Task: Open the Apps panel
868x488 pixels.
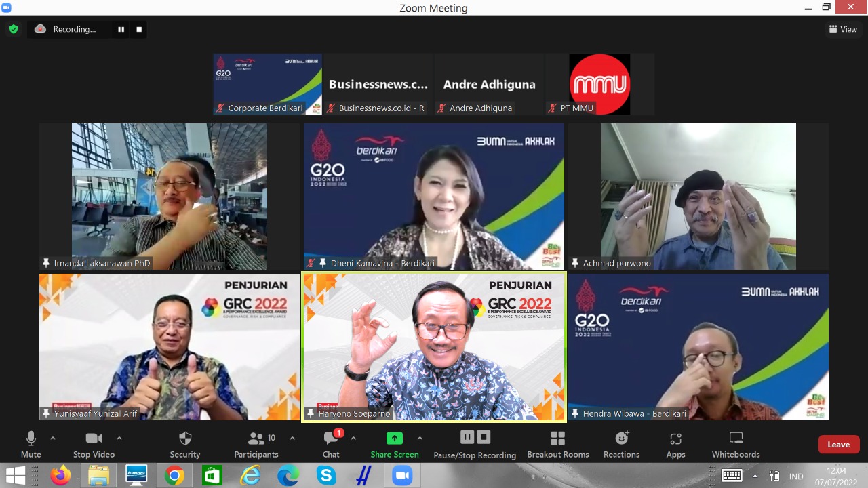Action: click(675, 445)
